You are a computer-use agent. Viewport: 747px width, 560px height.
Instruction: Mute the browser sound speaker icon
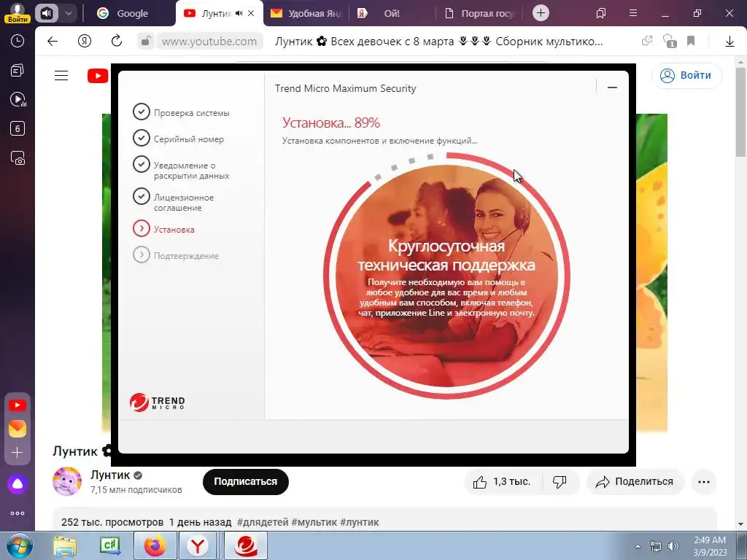pos(46,13)
